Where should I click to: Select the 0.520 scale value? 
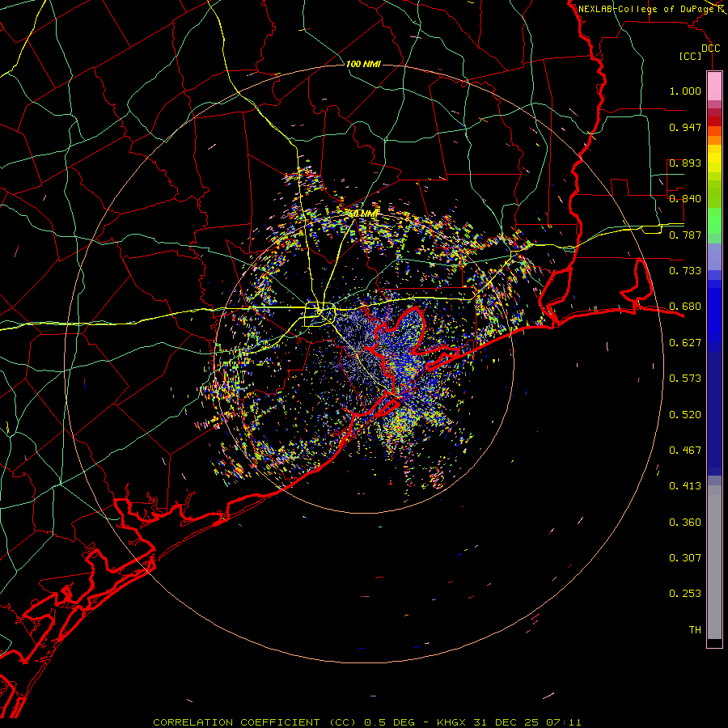coord(685,415)
